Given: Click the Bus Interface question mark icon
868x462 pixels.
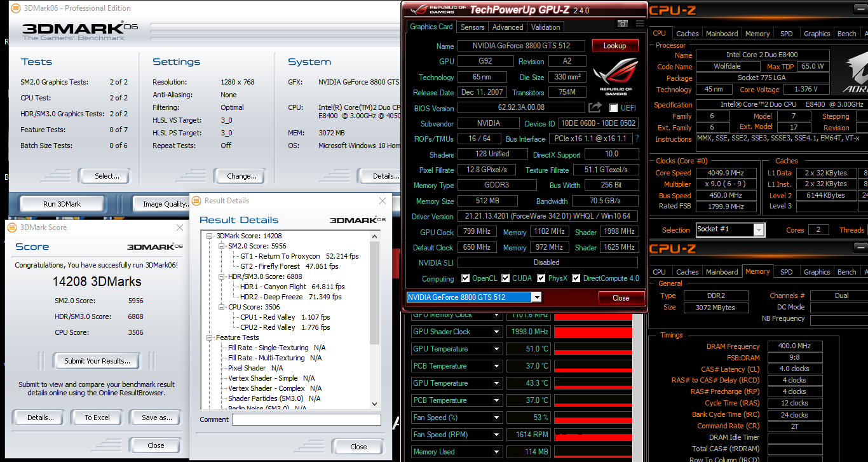Looking at the screenshot, I should coord(637,138).
